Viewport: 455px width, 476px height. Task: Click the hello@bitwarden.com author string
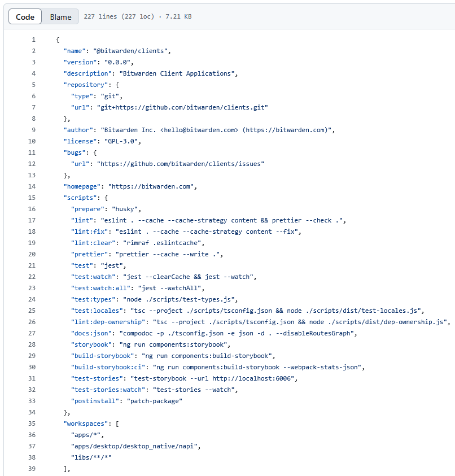pos(216,130)
